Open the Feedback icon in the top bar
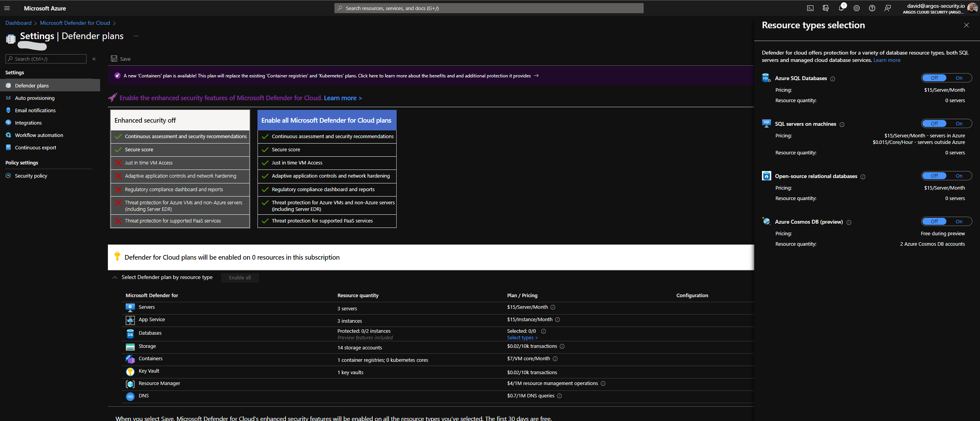Screen dimensions: 980x421 click(x=888, y=8)
